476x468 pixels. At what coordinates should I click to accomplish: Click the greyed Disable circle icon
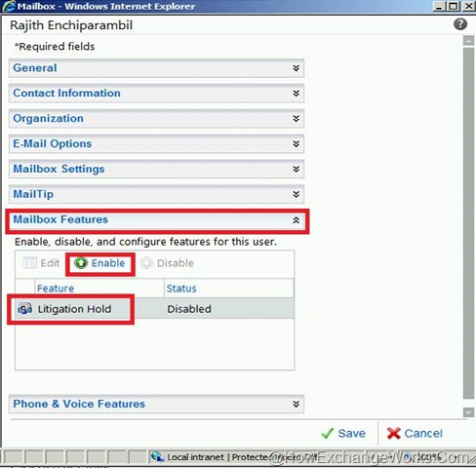(x=146, y=263)
